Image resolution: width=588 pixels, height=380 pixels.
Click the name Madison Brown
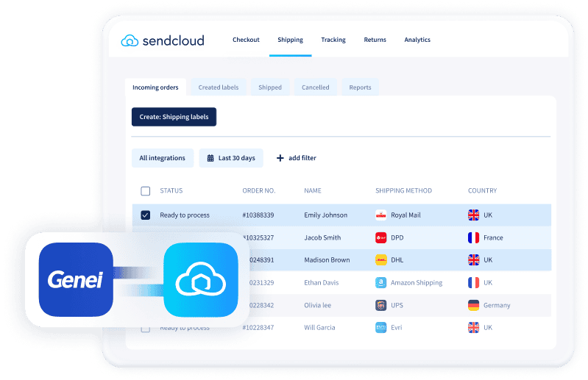pos(327,259)
